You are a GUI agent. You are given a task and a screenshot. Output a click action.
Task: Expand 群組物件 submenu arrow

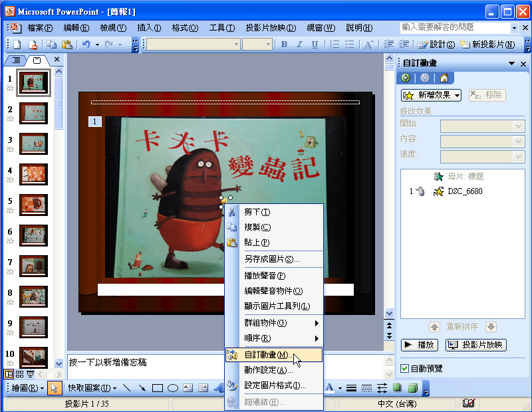(x=317, y=323)
